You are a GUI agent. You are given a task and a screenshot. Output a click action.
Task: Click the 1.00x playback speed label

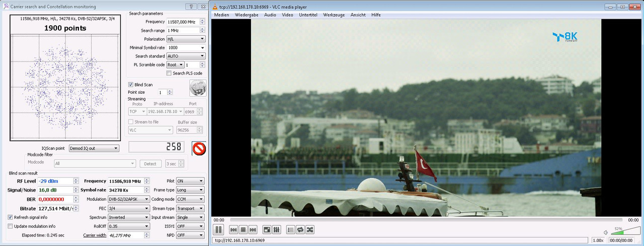[x=598, y=240]
